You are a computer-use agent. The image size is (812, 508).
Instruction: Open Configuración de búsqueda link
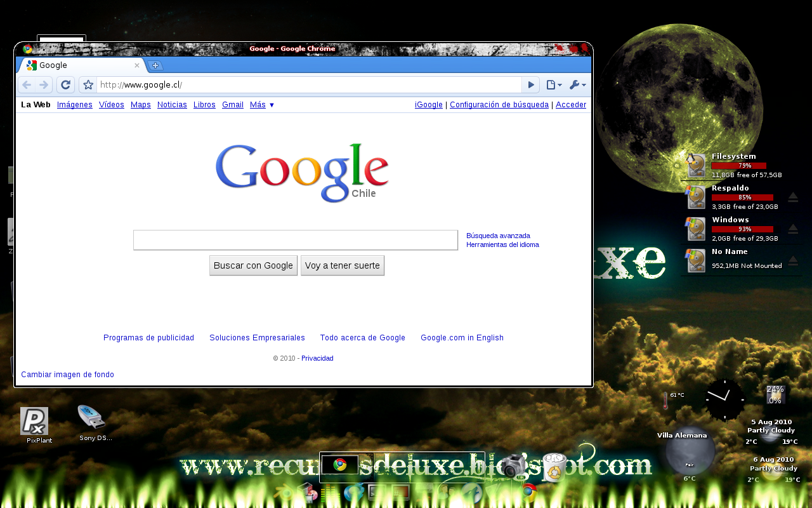tap(499, 105)
